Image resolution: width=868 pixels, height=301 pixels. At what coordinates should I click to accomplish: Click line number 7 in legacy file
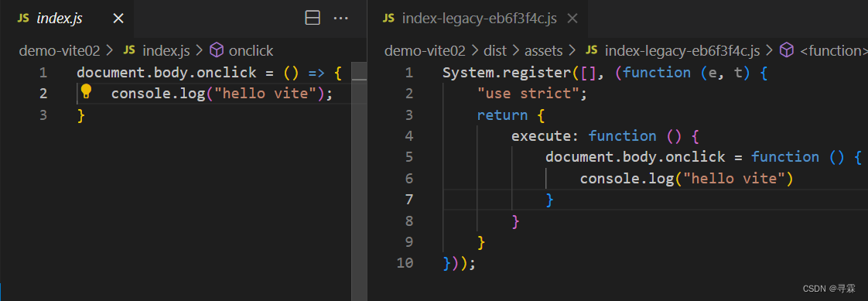pyautogui.click(x=409, y=200)
